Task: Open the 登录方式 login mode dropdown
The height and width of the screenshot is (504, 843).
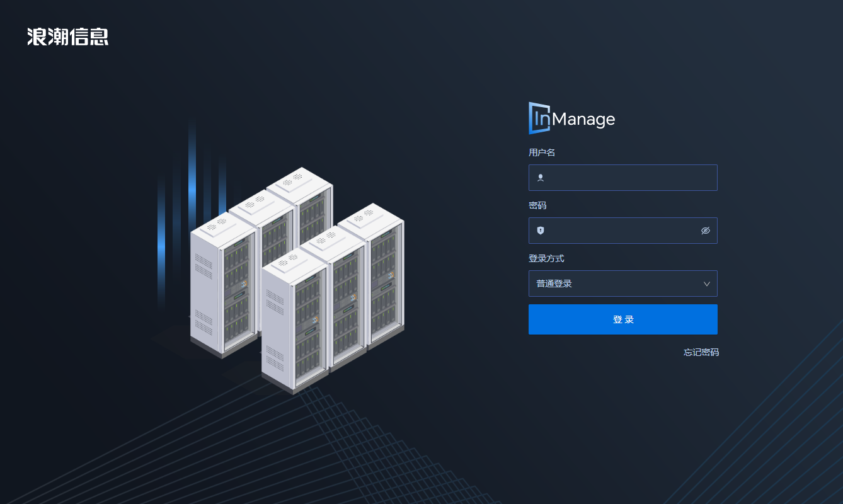Action: coord(622,283)
